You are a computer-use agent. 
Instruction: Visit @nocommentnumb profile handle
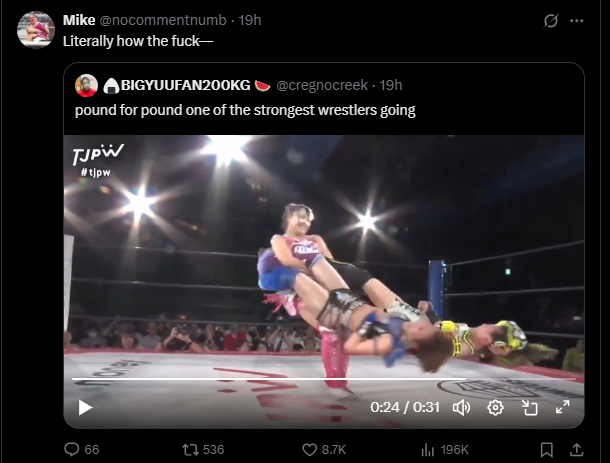163,20
